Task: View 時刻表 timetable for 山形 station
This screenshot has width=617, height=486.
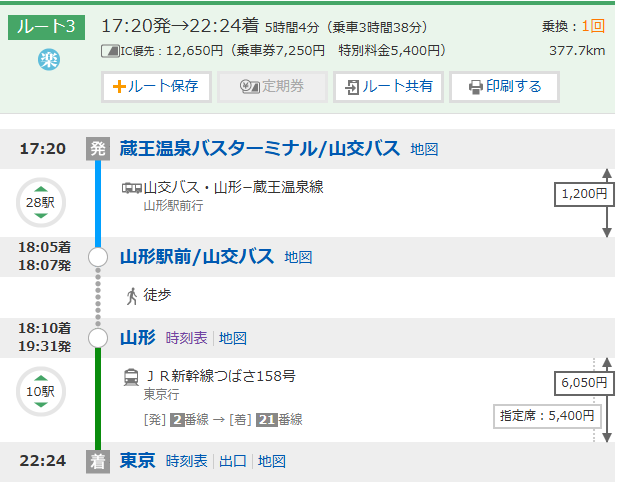Action: coord(186,338)
